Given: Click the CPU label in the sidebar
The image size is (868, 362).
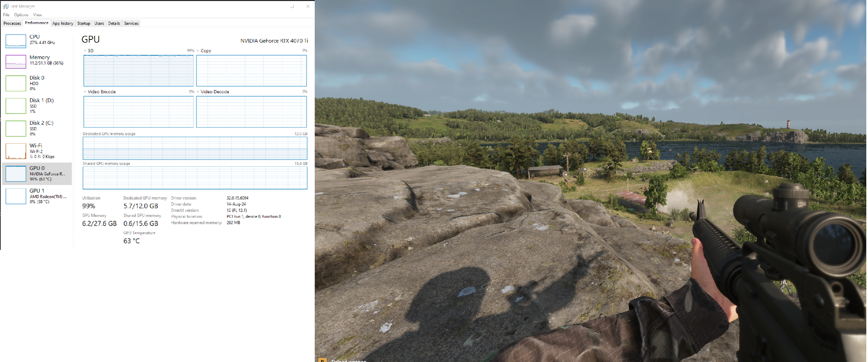Looking at the screenshot, I should [x=35, y=37].
